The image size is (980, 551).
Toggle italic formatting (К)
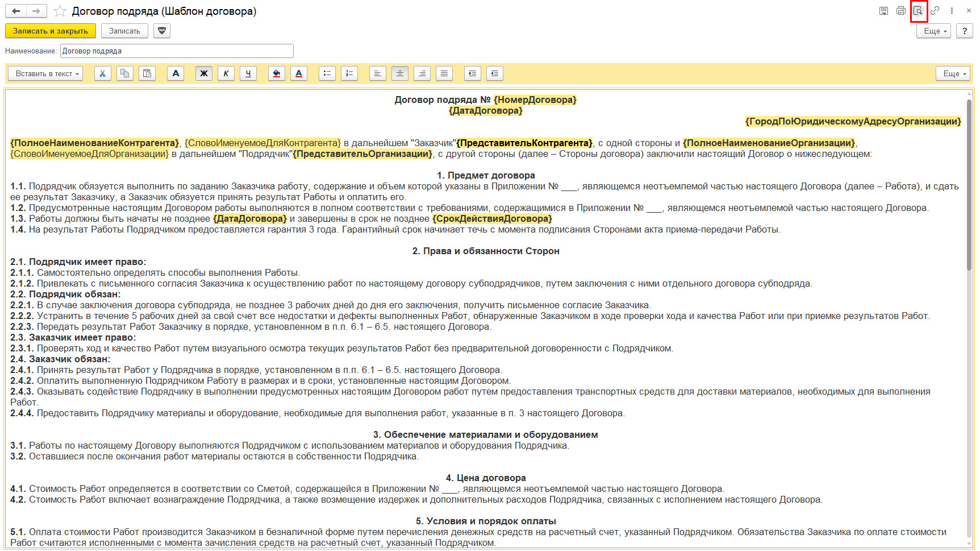pos(226,73)
